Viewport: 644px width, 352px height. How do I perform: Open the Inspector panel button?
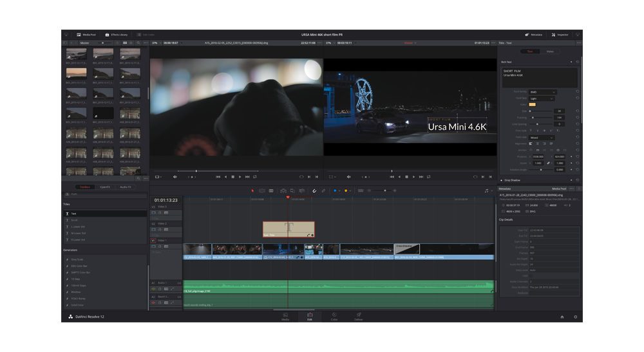pos(559,35)
